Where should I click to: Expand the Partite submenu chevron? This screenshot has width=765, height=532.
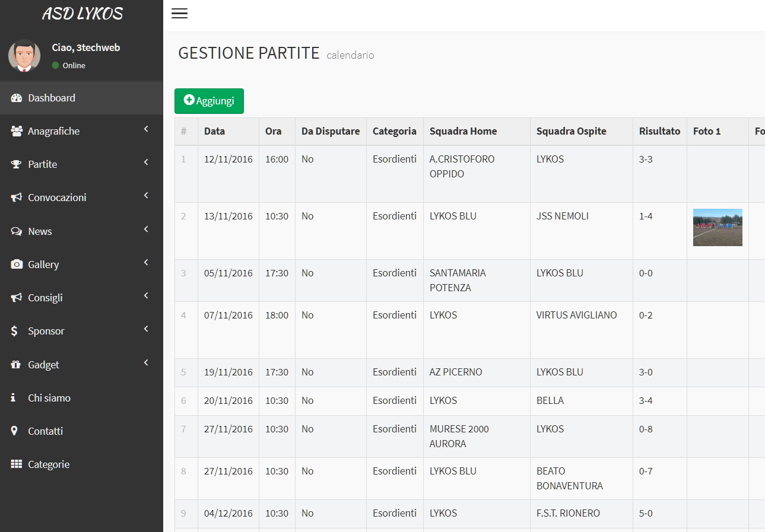[x=146, y=163]
